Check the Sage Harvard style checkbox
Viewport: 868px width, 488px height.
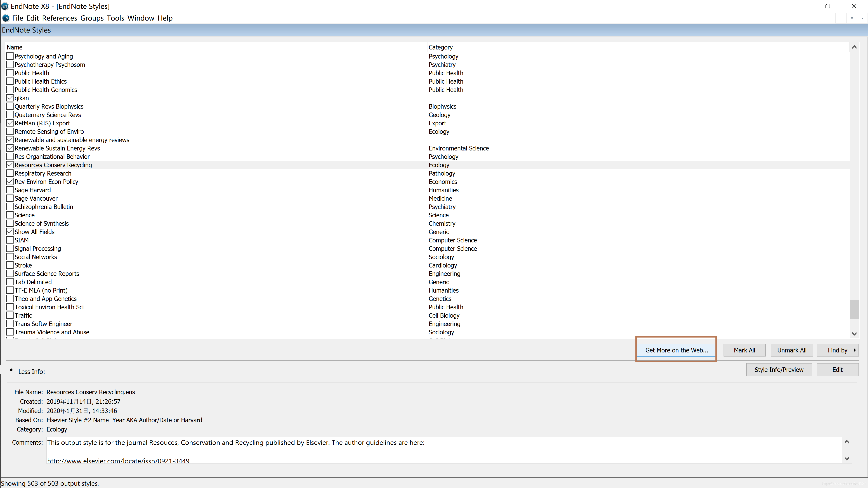click(10, 190)
